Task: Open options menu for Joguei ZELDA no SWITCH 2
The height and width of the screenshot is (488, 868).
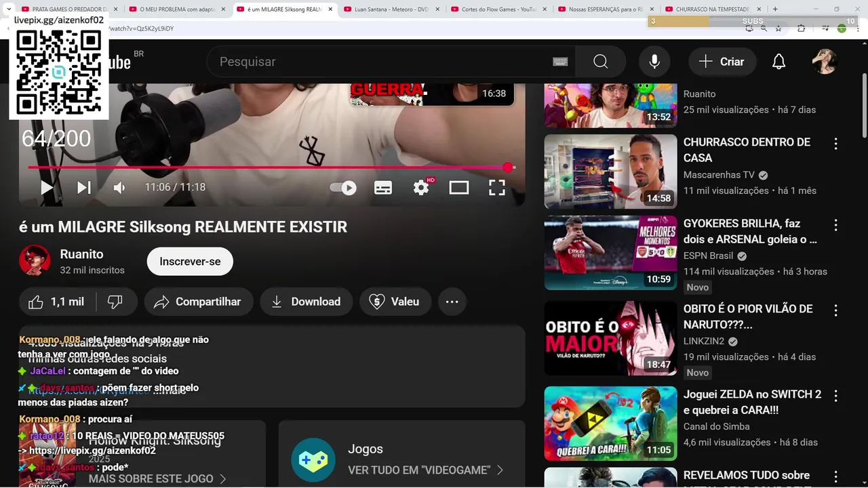Action: 835,396
